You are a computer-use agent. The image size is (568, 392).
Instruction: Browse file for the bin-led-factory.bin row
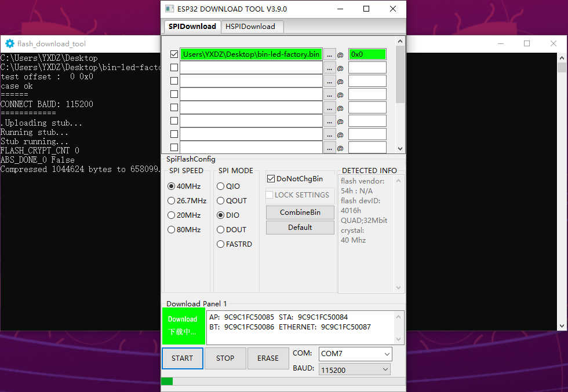pyautogui.click(x=329, y=54)
